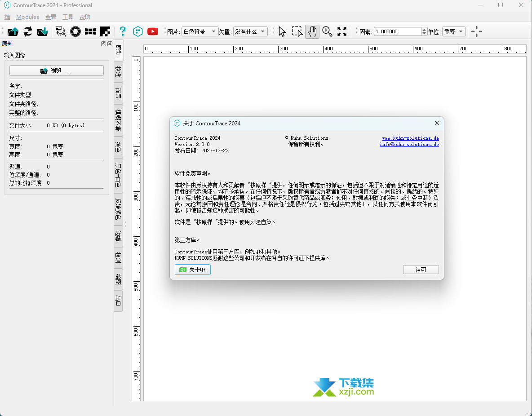The height and width of the screenshot is (416, 532).
Task: Open the 矢量 vector dropdown
Action: tap(250, 31)
